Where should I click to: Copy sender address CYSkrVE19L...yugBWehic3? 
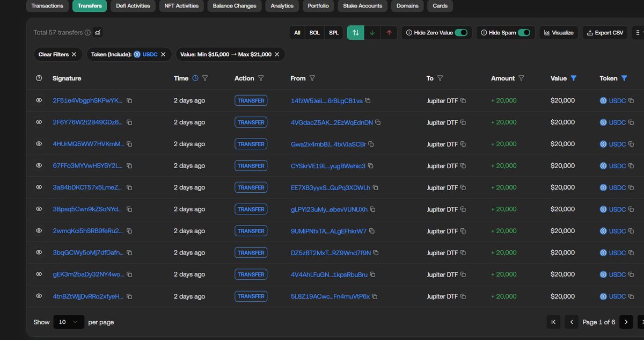tap(371, 166)
